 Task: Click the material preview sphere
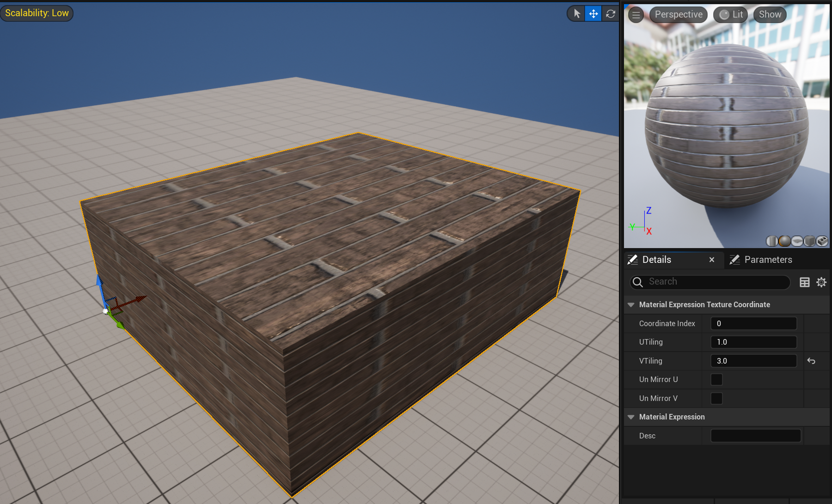click(726, 126)
